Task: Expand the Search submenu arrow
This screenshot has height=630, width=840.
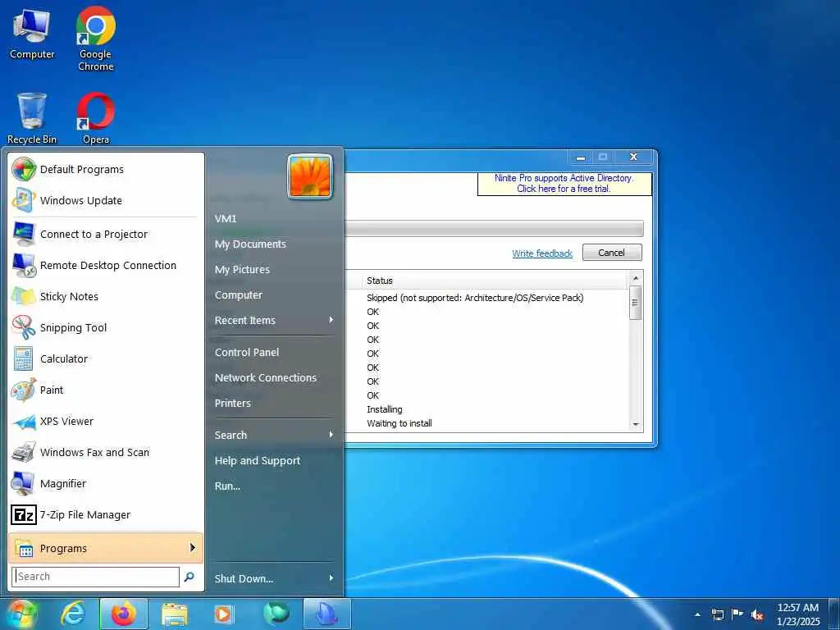Action: coord(331,435)
